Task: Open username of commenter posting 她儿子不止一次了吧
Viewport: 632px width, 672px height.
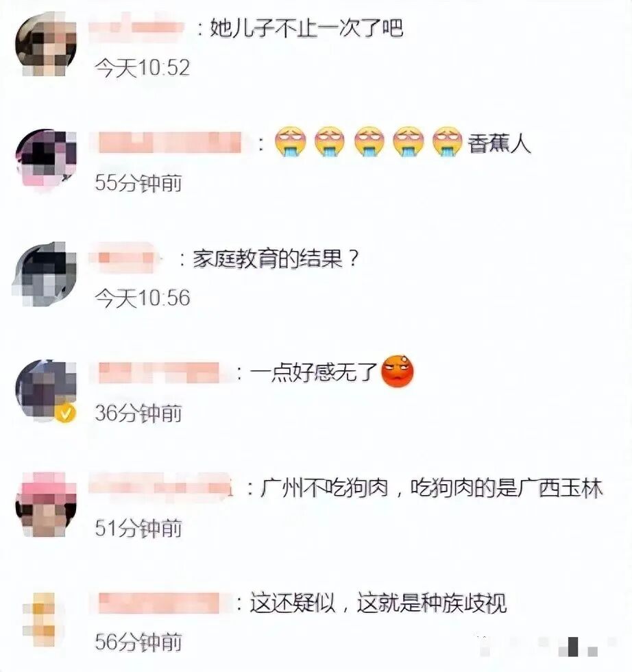Action: 136,28
